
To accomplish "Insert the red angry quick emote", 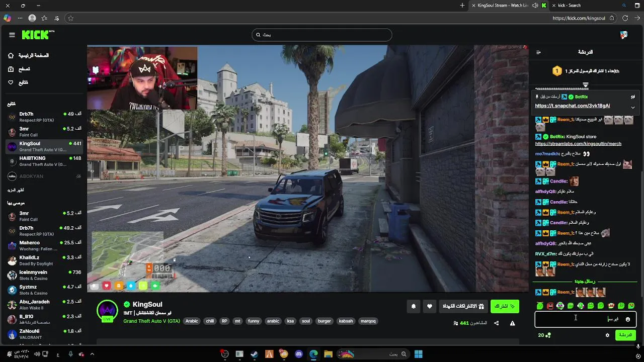I will (x=550, y=306).
